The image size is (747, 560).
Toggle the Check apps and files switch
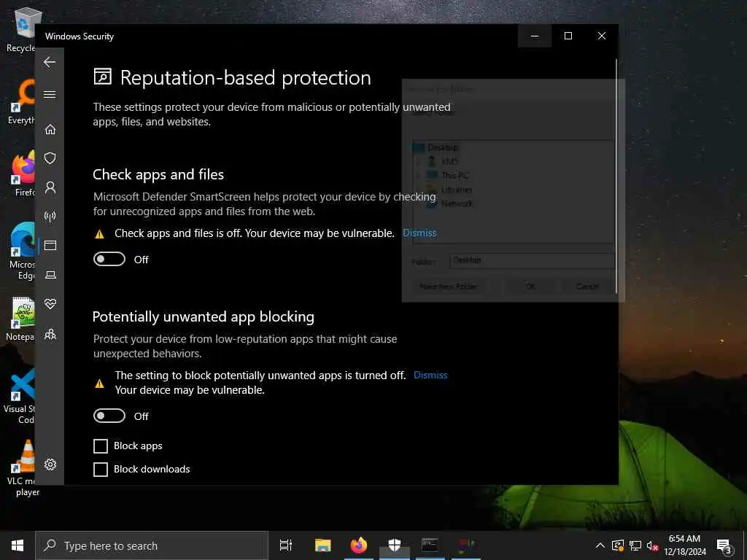point(109,259)
